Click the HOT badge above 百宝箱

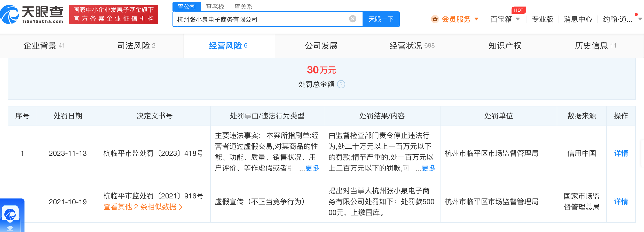click(518, 10)
